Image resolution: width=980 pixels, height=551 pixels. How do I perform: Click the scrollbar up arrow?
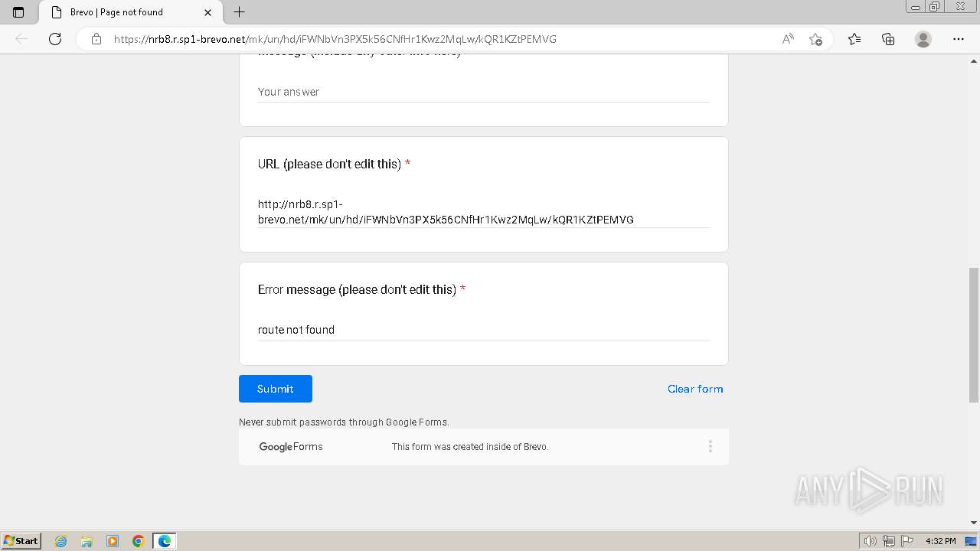point(974,60)
